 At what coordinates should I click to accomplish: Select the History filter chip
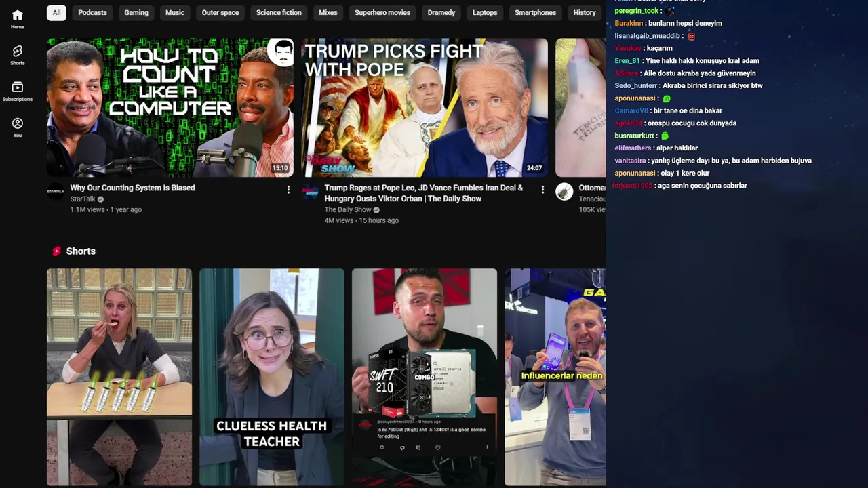click(x=584, y=12)
